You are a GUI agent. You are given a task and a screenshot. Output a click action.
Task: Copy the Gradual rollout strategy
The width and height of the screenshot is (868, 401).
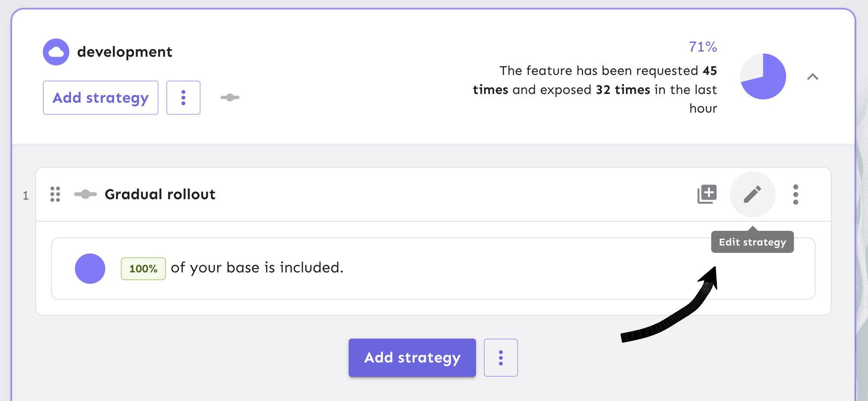coord(707,194)
